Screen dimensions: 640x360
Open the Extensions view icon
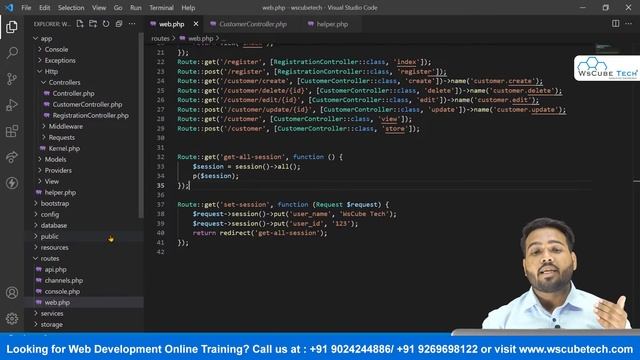coord(12,131)
